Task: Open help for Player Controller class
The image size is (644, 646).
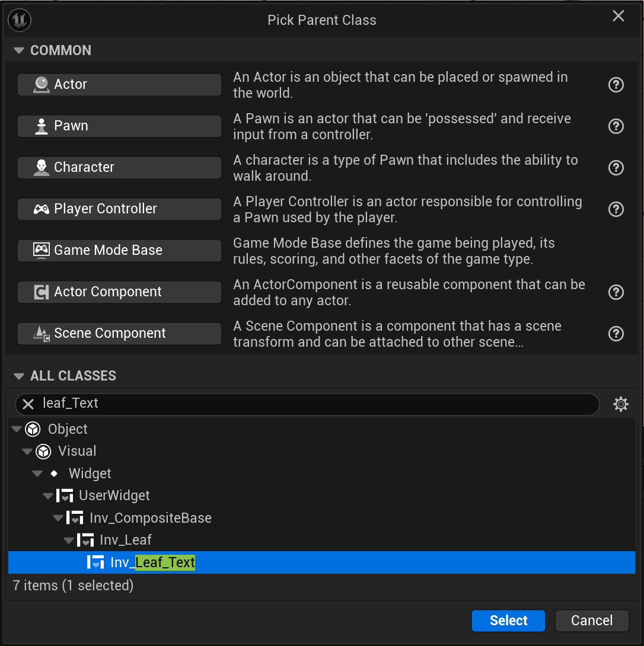Action: point(616,209)
